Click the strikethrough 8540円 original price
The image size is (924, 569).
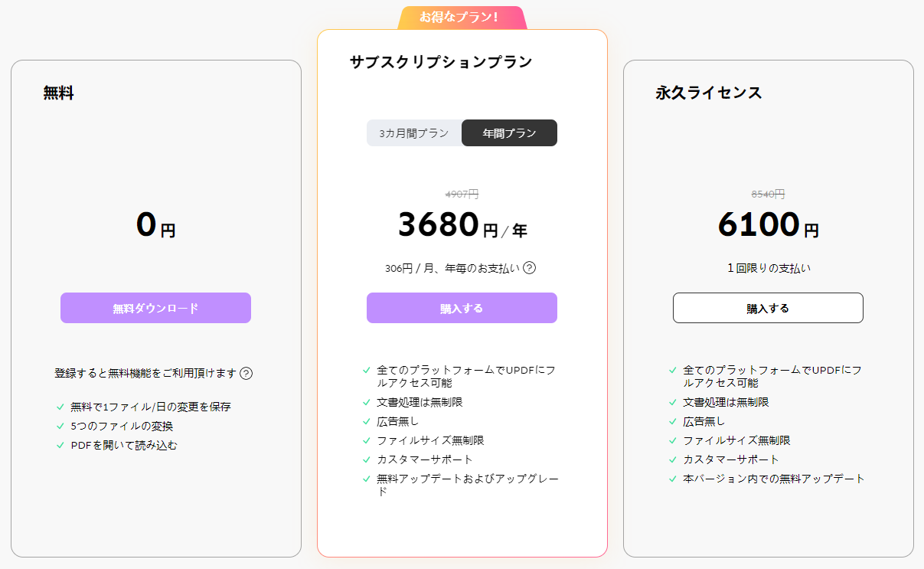click(768, 195)
